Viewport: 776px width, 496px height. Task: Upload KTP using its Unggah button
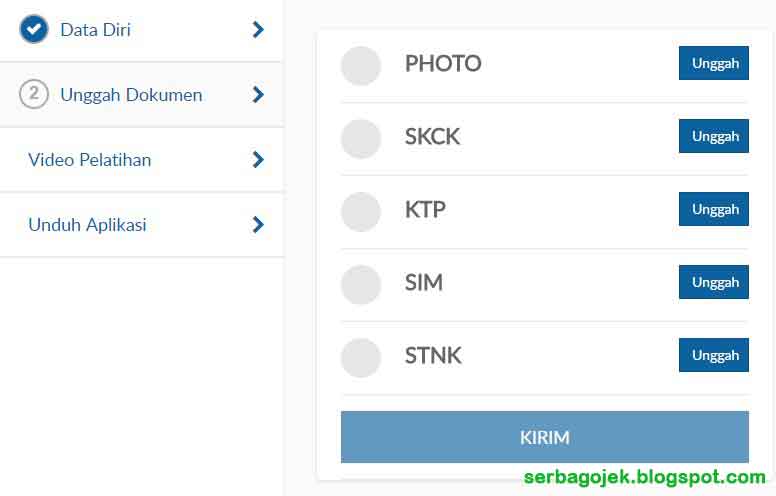714,209
